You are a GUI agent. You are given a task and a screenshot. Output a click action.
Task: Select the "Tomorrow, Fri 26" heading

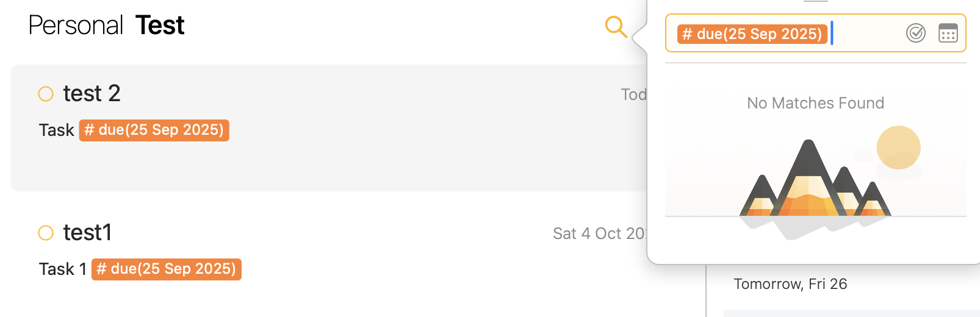(790, 284)
